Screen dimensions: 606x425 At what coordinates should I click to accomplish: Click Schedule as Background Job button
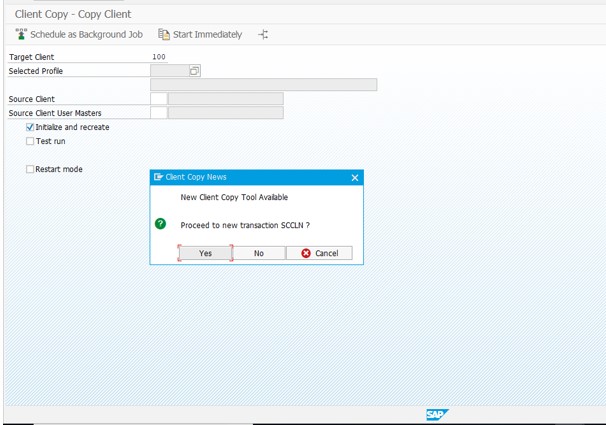(79, 34)
